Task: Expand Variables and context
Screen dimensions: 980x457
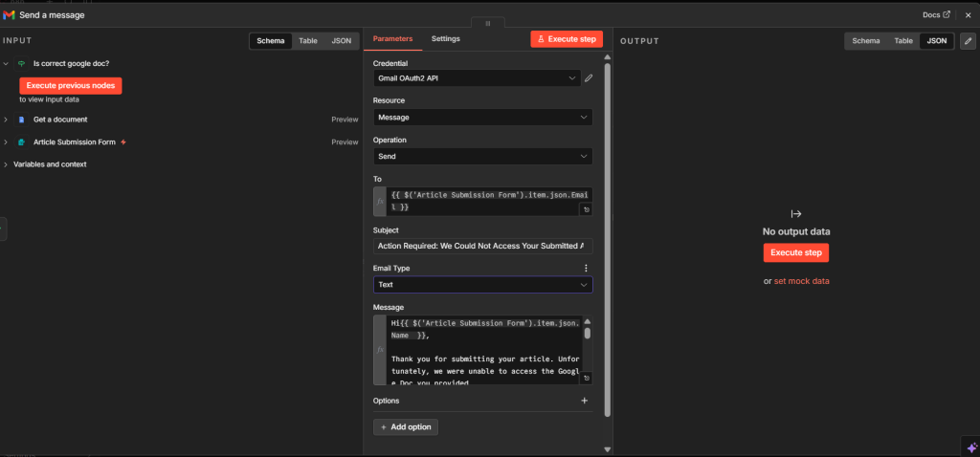Action: 6,164
